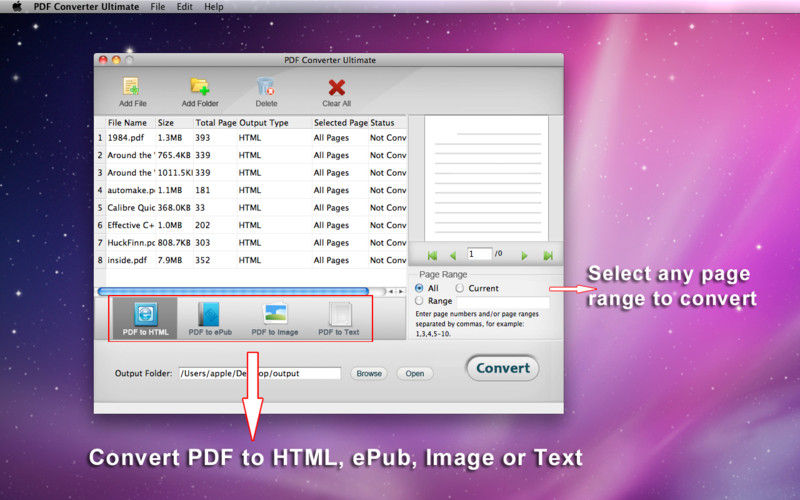Open the Apple menu
Viewport: 800px width, 500px height.
coord(17,7)
